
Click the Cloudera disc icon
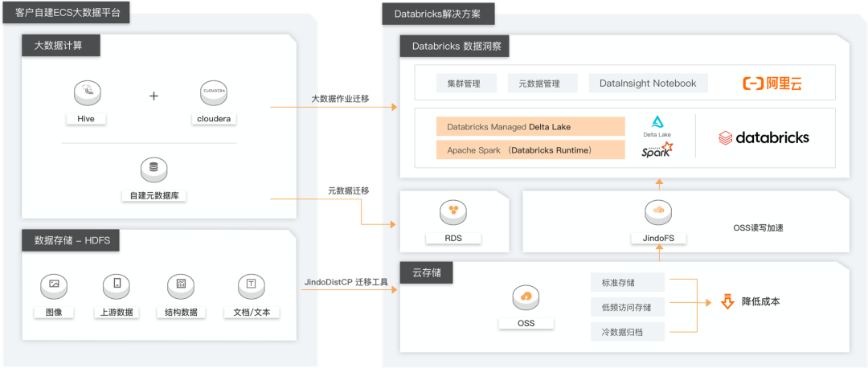point(214,93)
